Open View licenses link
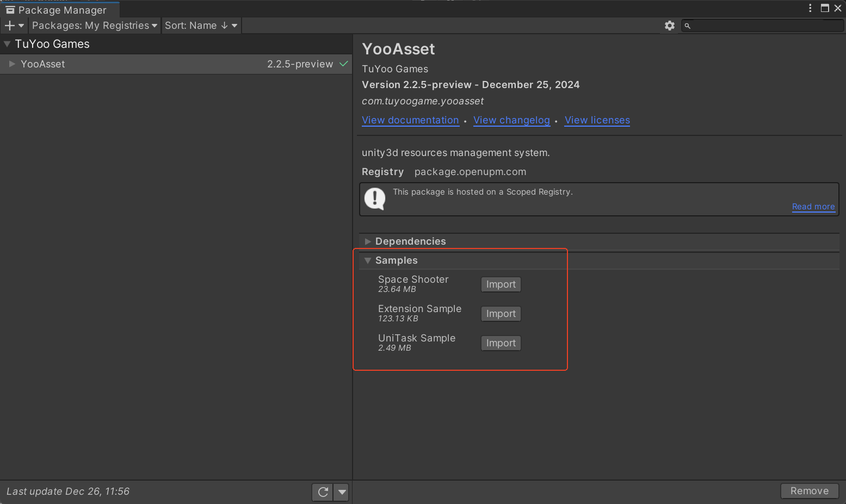846x504 pixels. [597, 120]
